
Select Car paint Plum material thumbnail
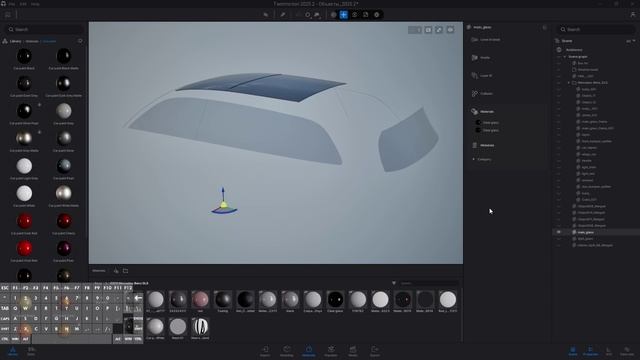(64, 248)
